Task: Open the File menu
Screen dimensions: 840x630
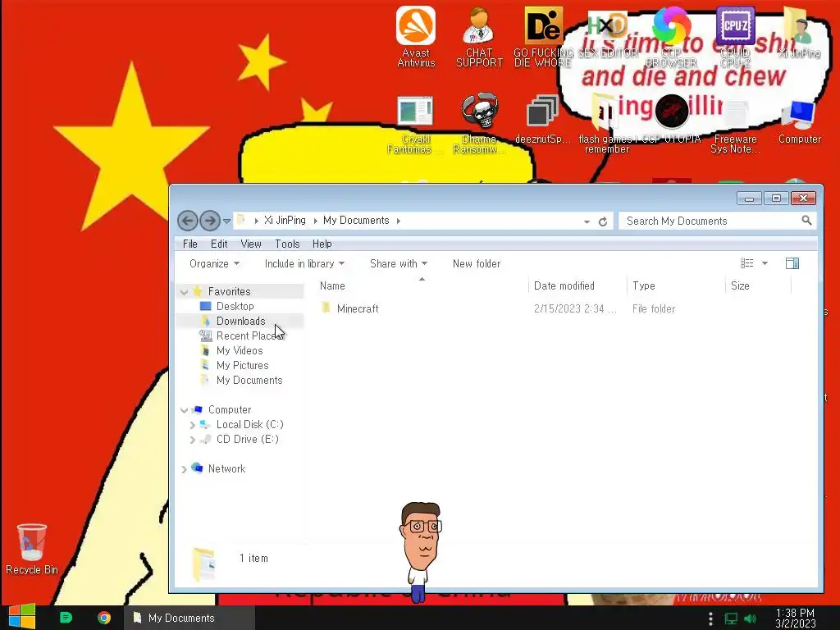Action: tap(189, 244)
